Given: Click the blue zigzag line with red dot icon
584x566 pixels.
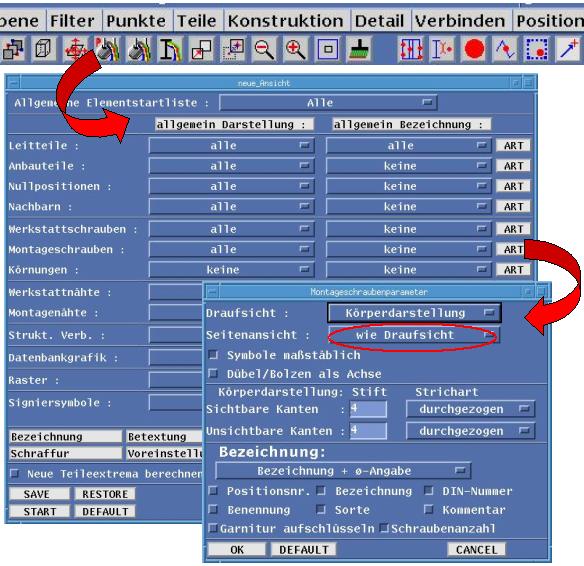Looking at the screenshot, I should click(x=505, y=49).
